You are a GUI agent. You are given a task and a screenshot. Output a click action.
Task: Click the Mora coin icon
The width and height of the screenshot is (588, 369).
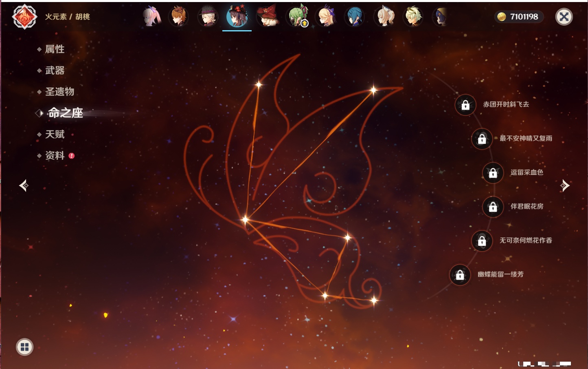point(502,17)
